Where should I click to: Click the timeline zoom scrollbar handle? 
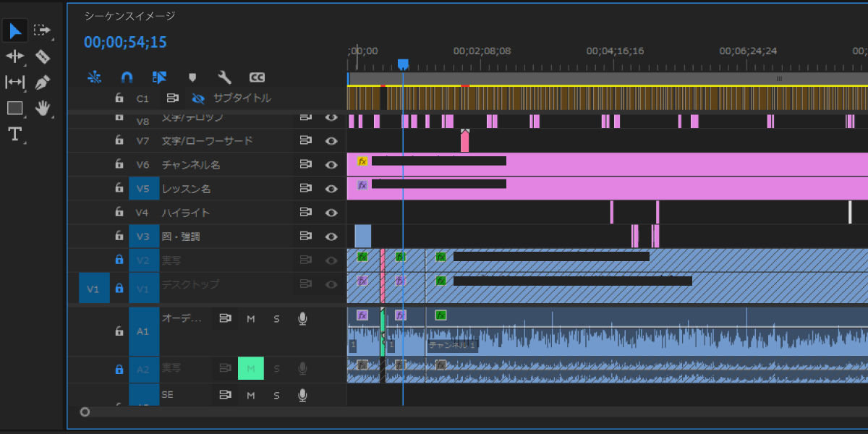click(x=85, y=412)
